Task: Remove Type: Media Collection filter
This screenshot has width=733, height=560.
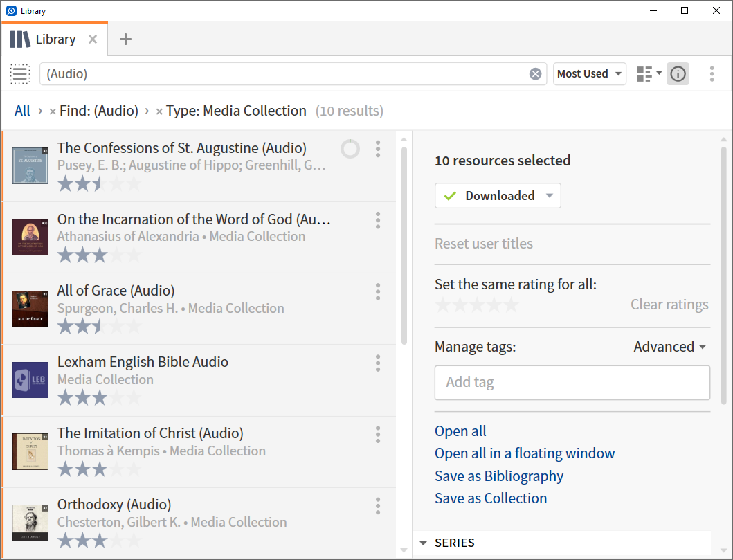Action: point(159,111)
